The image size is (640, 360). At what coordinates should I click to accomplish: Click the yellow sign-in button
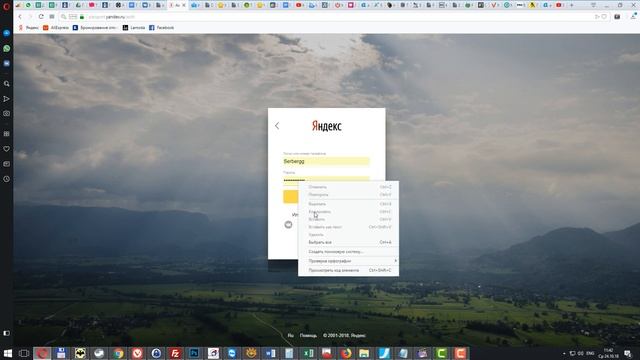tap(291, 197)
